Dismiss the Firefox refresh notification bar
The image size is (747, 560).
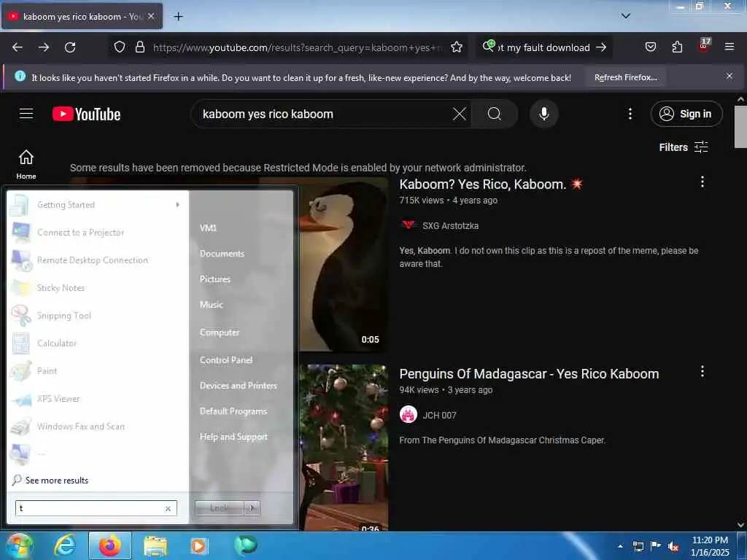tap(729, 76)
